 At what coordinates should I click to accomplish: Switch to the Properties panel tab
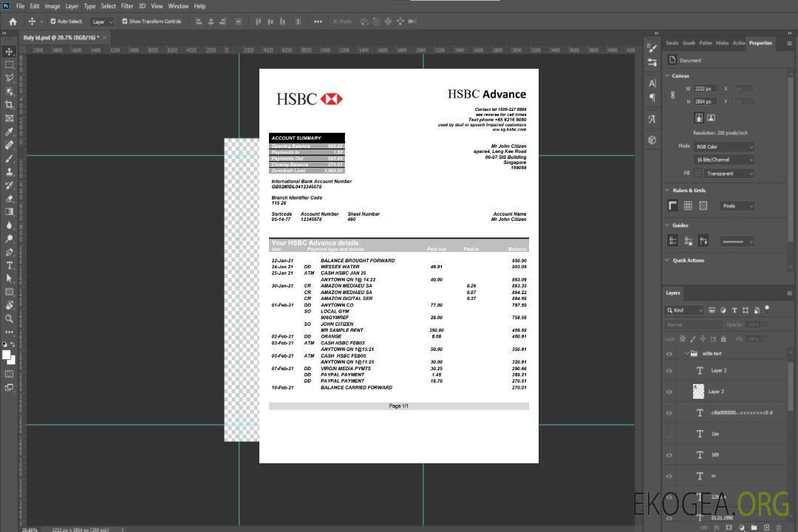pyautogui.click(x=760, y=43)
